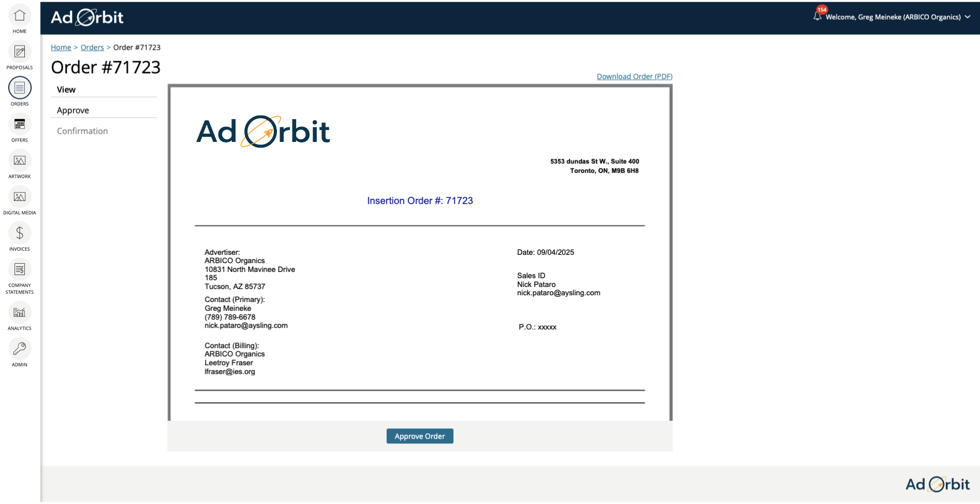
Task: Open the Admin wrench icon
Action: tap(20, 349)
